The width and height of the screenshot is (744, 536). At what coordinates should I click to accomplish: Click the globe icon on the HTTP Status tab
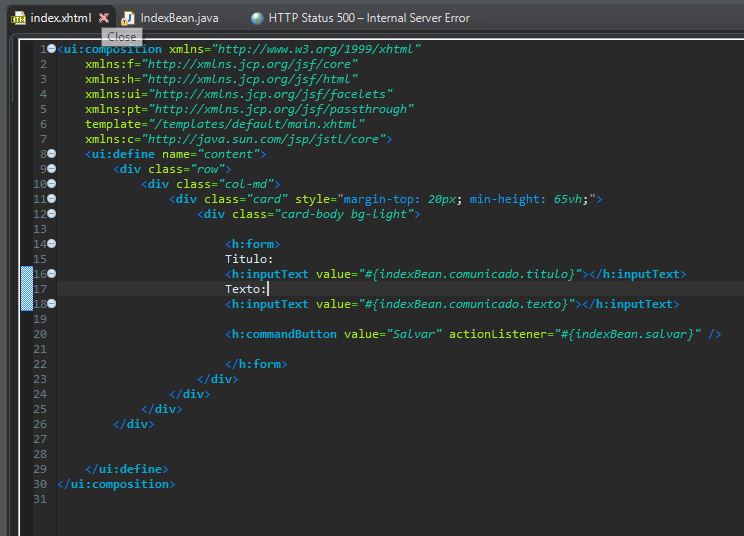click(257, 18)
